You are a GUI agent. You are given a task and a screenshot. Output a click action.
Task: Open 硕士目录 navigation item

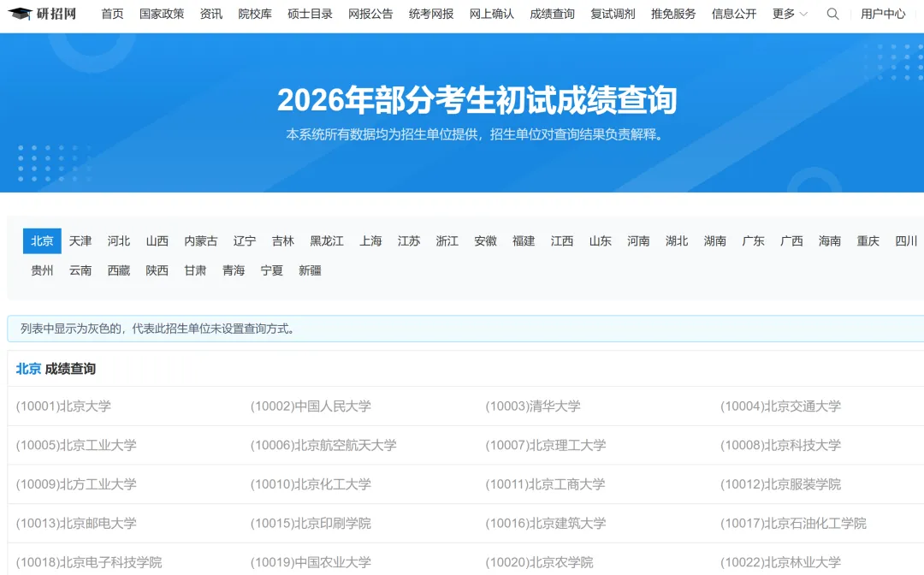coord(310,14)
